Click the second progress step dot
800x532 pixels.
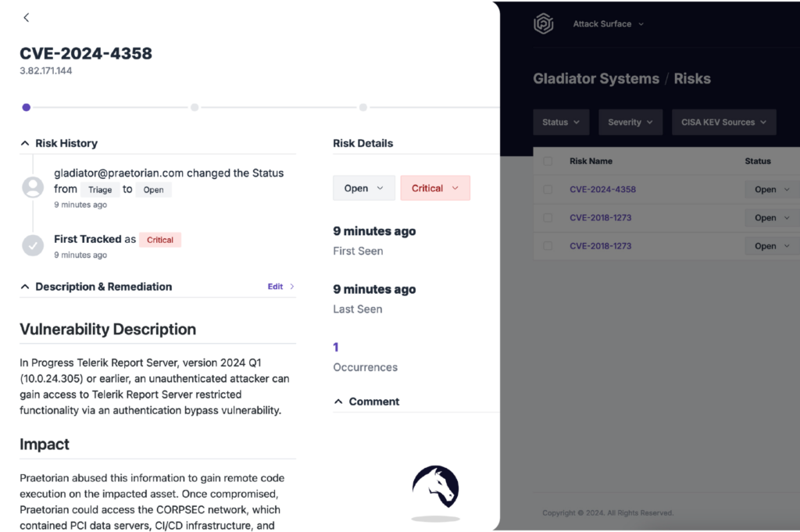point(195,108)
